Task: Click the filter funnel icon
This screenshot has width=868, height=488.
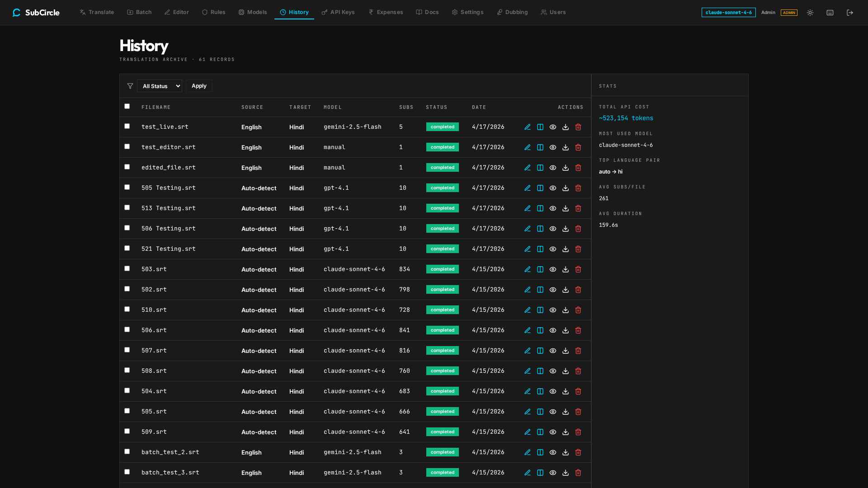Action: 130,86
